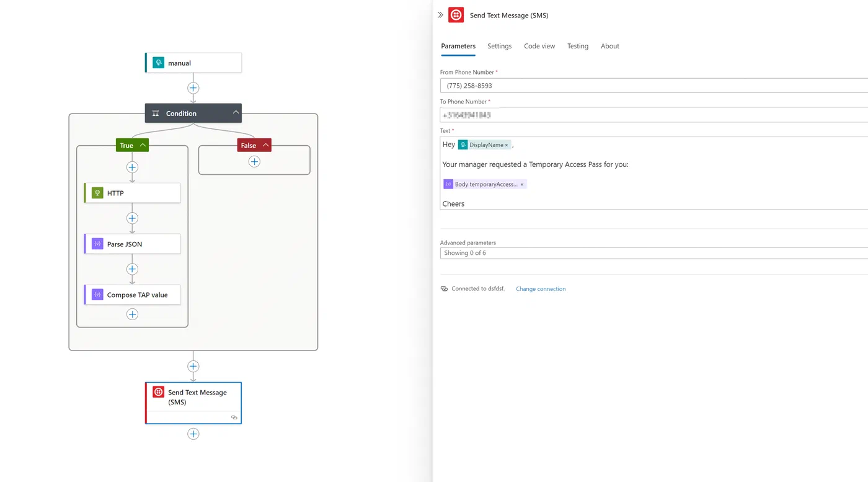Open the Settings tab
Image resolution: width=868 pixels, height=482 pixels.
(499, 46)
